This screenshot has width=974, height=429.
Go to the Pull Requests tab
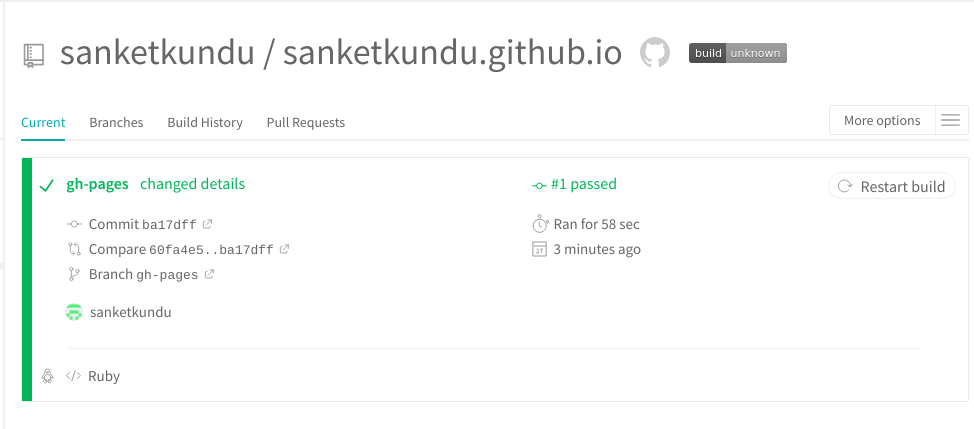click(306, 122)
